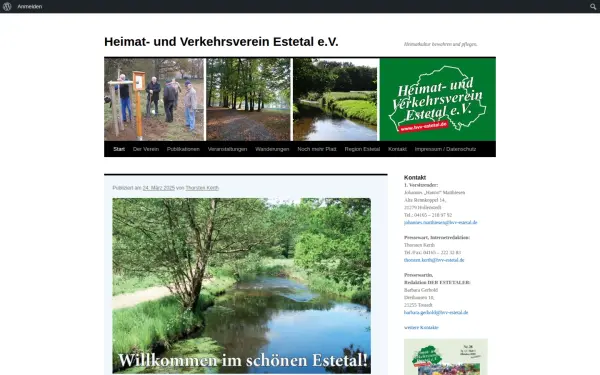Viewport: 600px width, 375px height.
Task: Email johannes.matthiesen@hvv-estetal.de link
Action: point(440,222)
